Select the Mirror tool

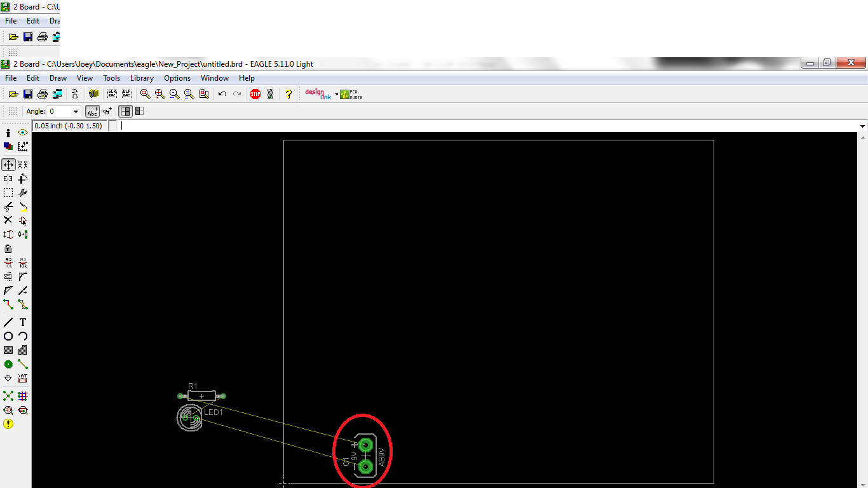[8, 179]
